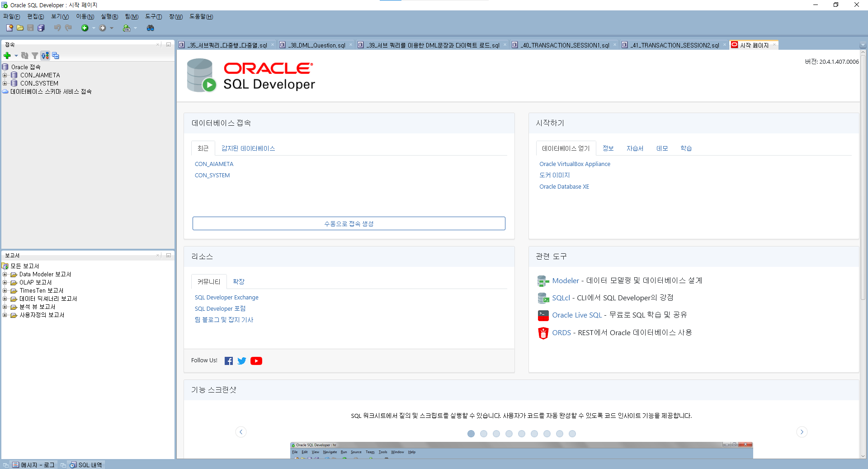The height and width of the screenshot is (469, 868).
Task: Close the _38_DML_Question.sql tab with its X
Action: pos(351,45)
